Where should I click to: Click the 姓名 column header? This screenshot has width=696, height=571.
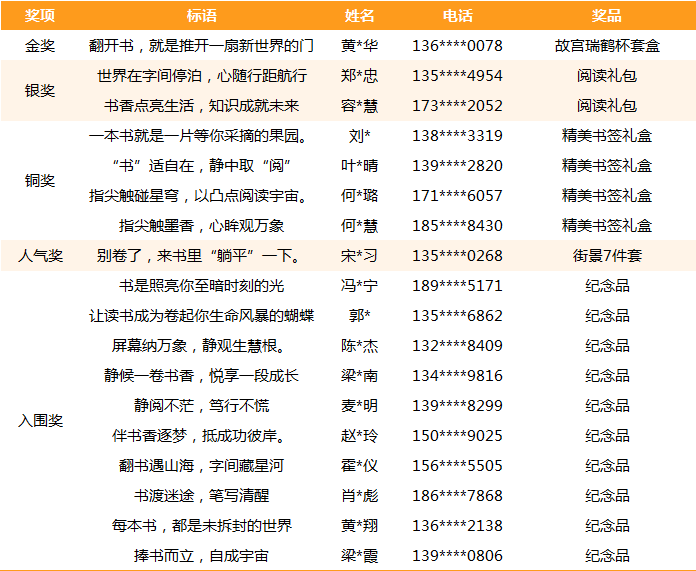coord(360,16)
